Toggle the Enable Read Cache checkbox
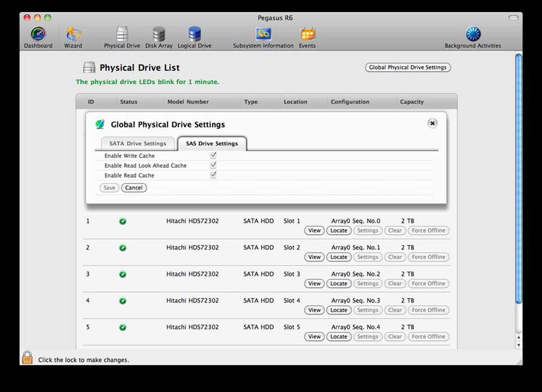The image size is (542, 392). point(213,175)
